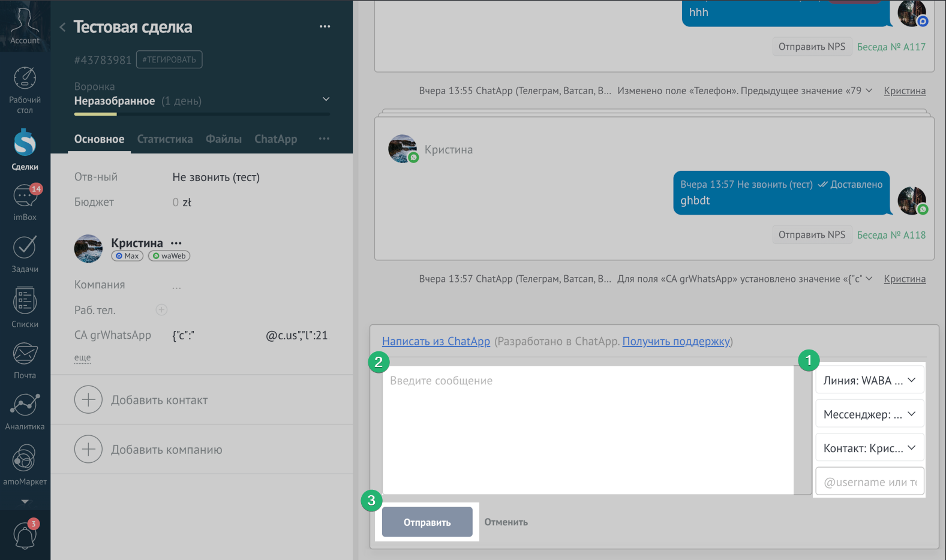Open the Аналитика analytics icon
This screenshot has height=560, width=946.
click(x=25, y=405)
